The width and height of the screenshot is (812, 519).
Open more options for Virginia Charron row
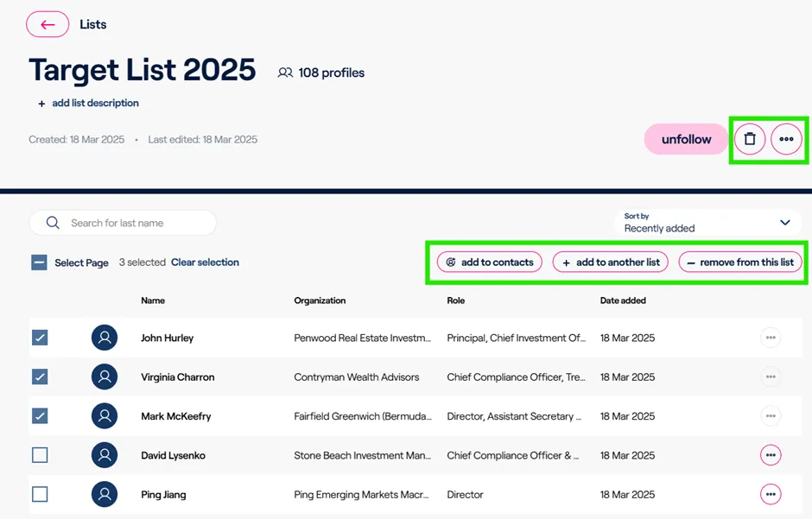pos(771,377)
